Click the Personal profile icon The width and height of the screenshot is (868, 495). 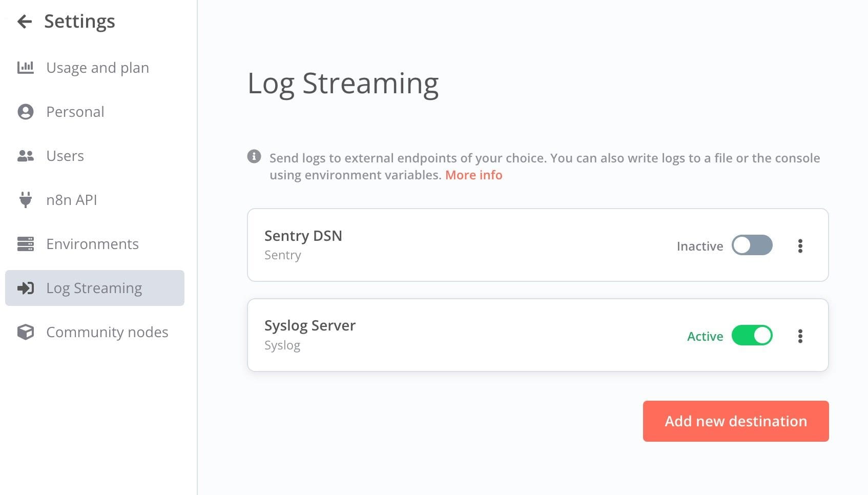point(25,112)
